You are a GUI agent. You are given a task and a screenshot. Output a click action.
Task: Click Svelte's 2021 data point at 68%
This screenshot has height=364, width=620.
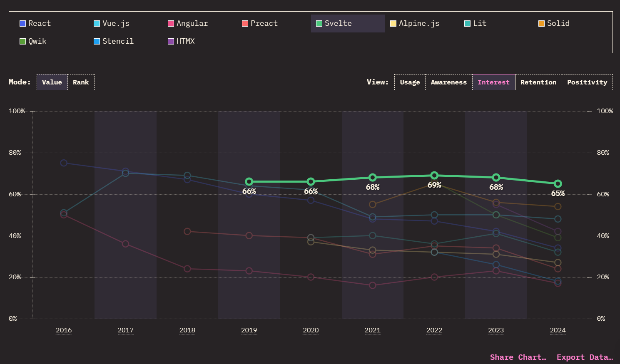pos(373,178)
